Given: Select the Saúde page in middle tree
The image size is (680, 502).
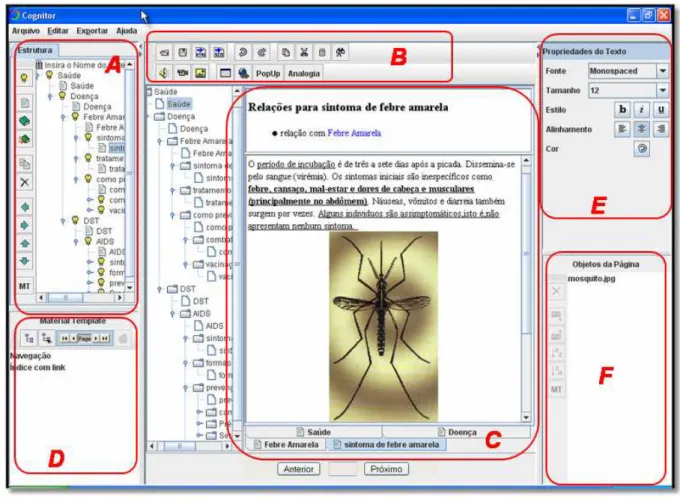Looking at the screenshot, I should coord(178,104).
